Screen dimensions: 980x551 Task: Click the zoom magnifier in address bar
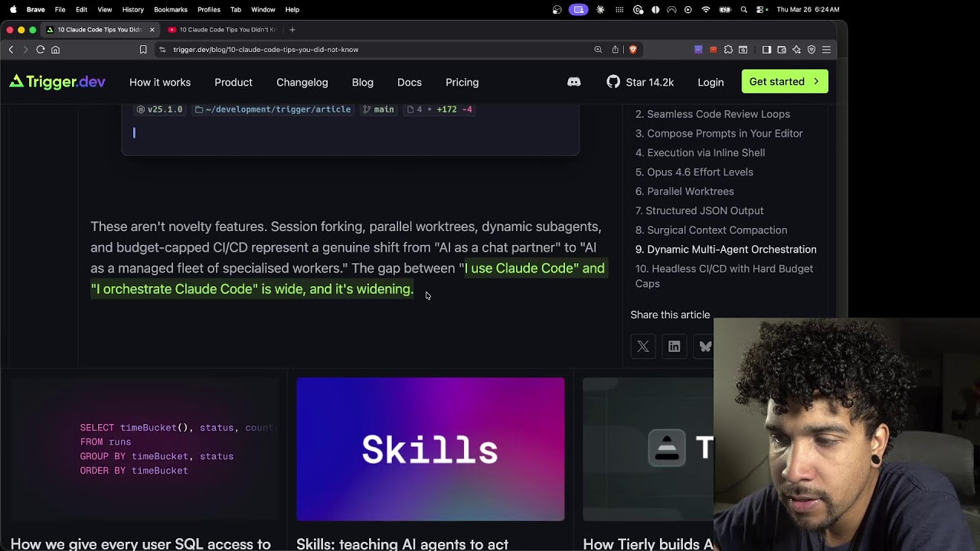click(x=598, y=50)
